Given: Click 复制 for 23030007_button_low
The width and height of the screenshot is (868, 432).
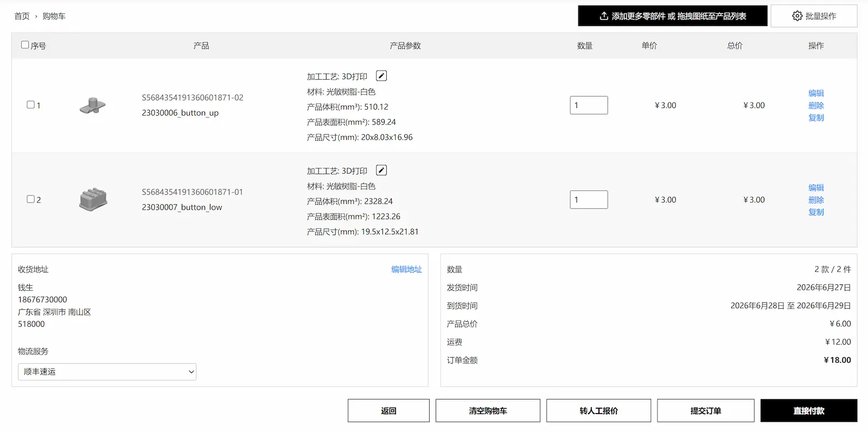Looking at the screenshot, I should point(816,212).
